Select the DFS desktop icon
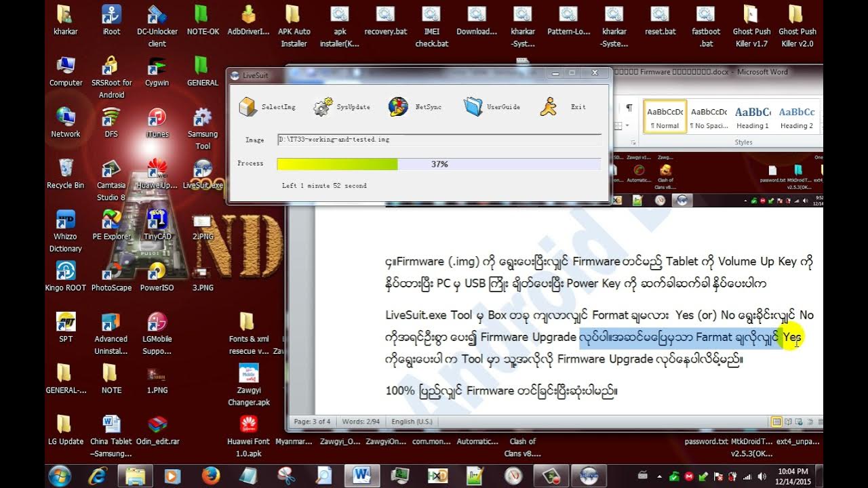The width and height of the screenshot is (868, 488). point(111,123)
